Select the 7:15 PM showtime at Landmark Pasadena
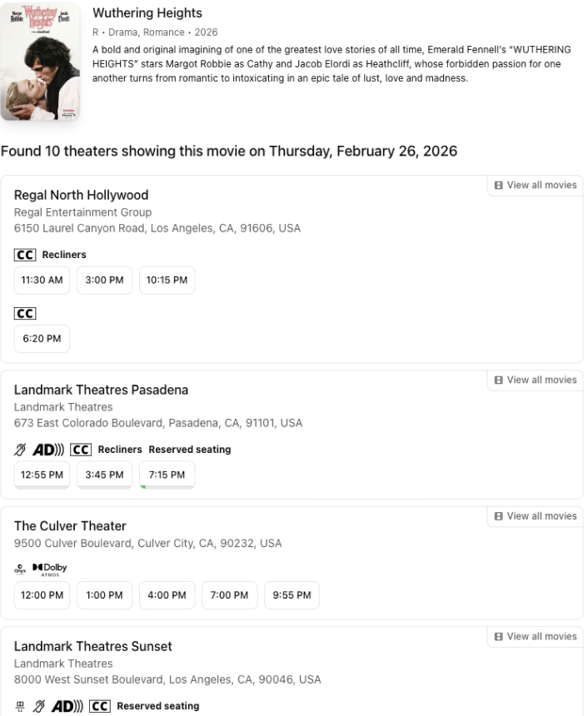 (167, 475)
